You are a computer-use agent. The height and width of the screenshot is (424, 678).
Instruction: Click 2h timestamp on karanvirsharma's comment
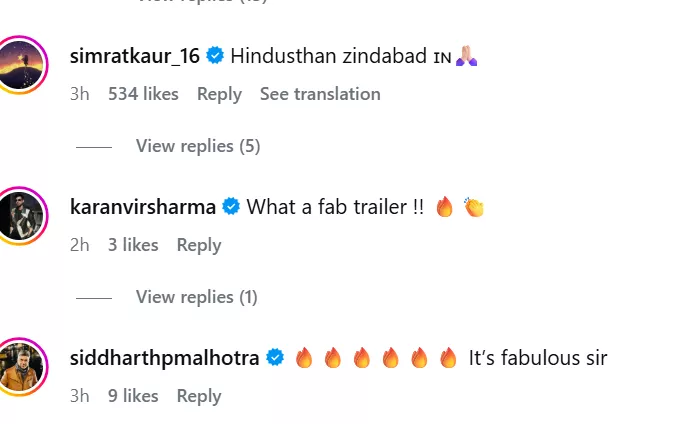point(80,245)
